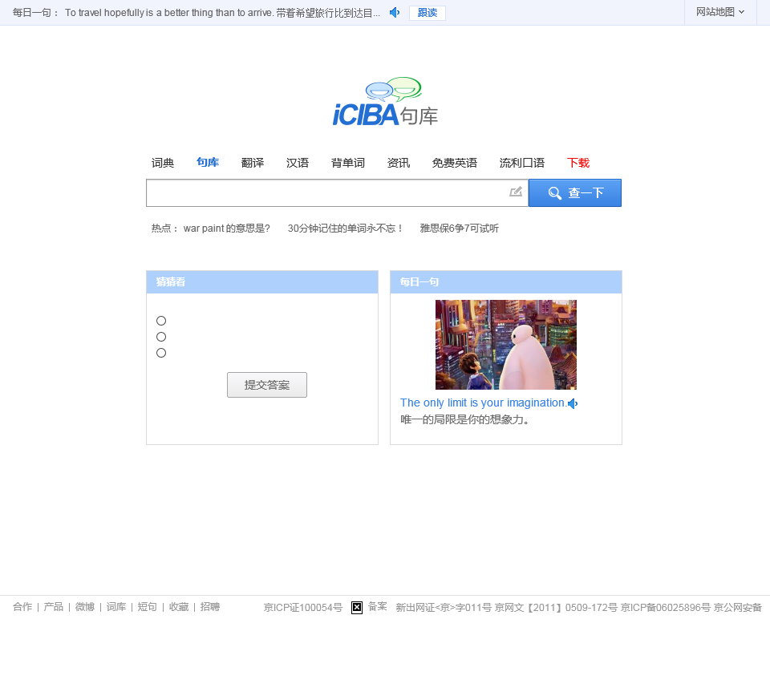Open the 免费英语 tab
The height and width of the screenshot is (700, 770).
[x=454, y=163]
